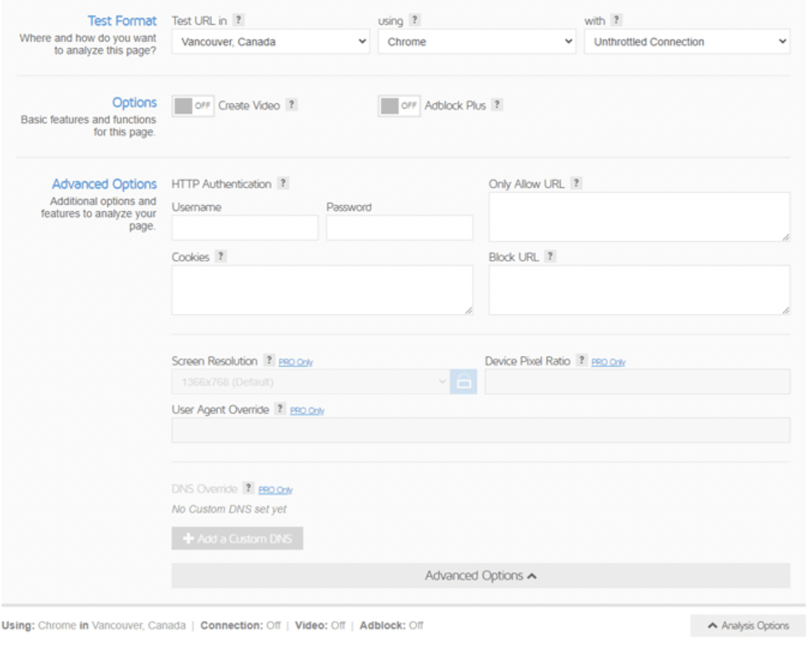Screen dimensions: 812x645
Task: Click 'Using: Chrome in Vancouver, Canada' text
Action: point(94,626)
